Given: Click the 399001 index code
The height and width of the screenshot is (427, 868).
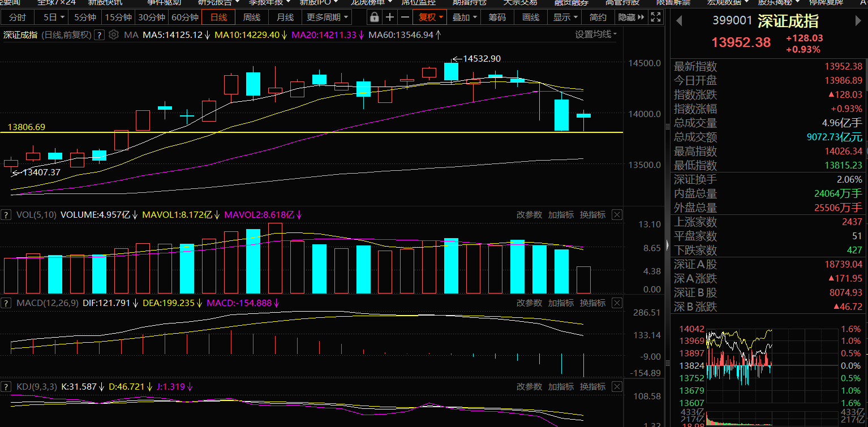Looking at the screenshot, I should point(732,22).
